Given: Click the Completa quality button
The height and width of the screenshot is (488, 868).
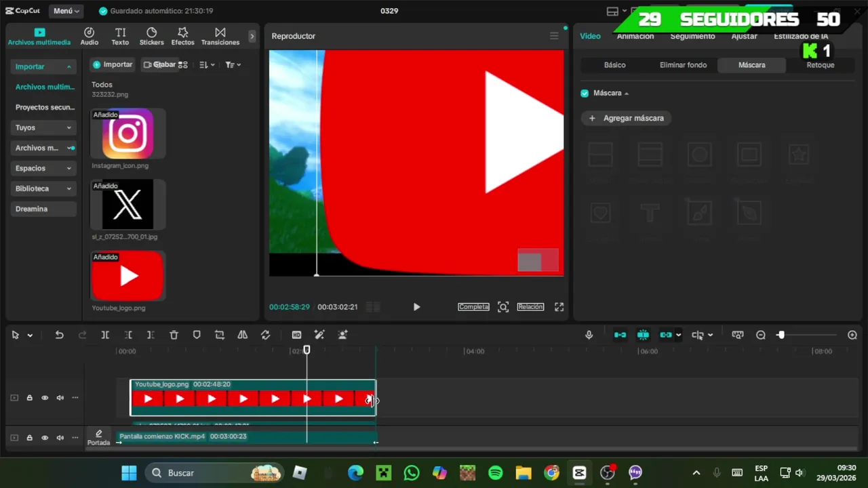Looking at the screenshot, I should coord(473,307).
